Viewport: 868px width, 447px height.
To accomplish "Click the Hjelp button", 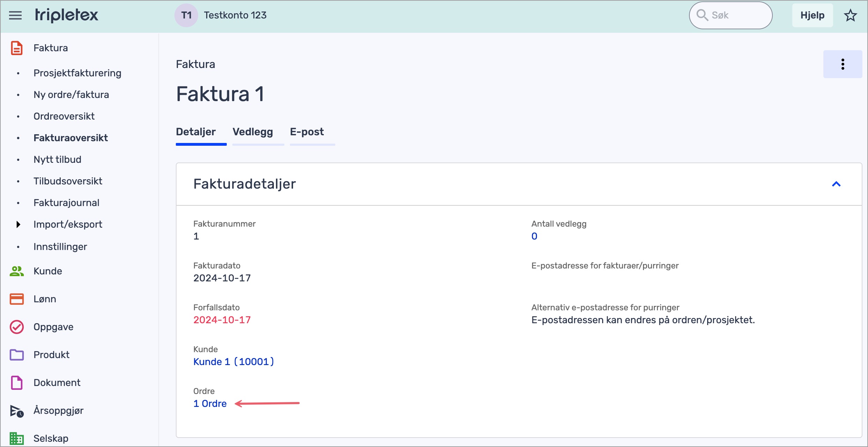I will [x=812, y=15].
